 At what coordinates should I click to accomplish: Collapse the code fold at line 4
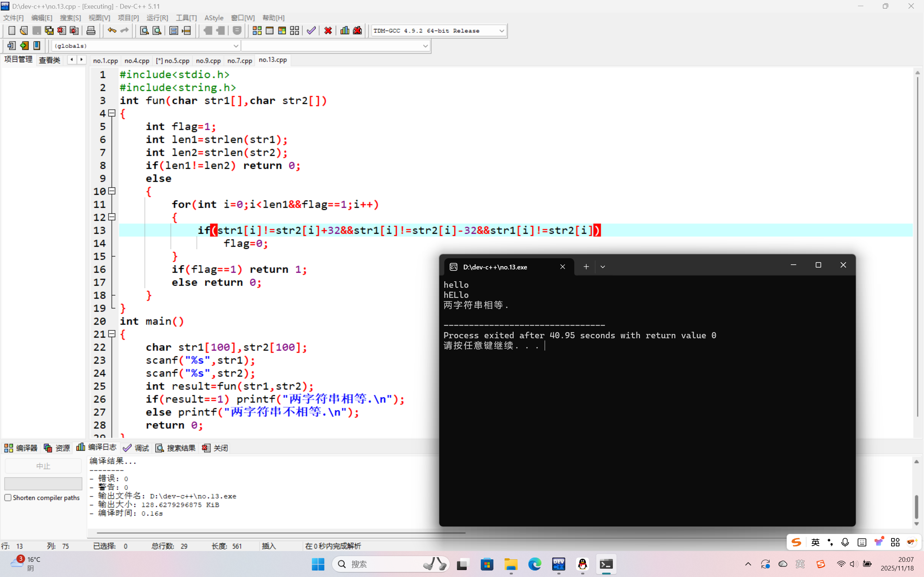[112, 113]
